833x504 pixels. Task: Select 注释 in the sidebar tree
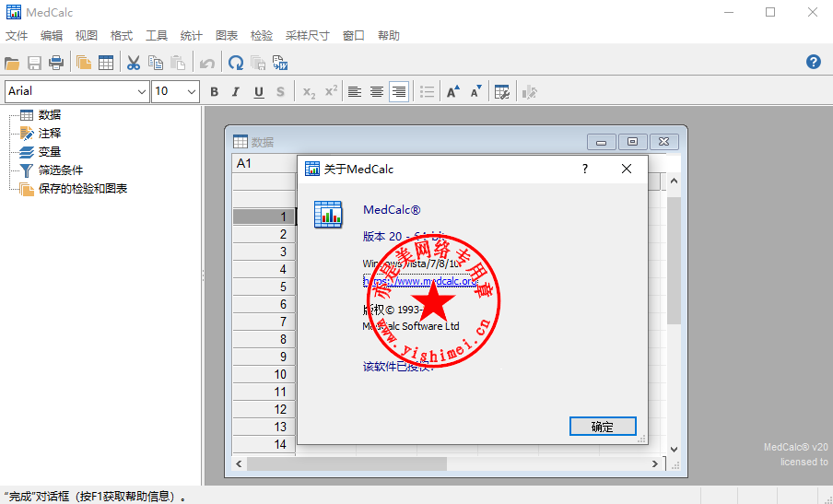(x=50, y=134)
